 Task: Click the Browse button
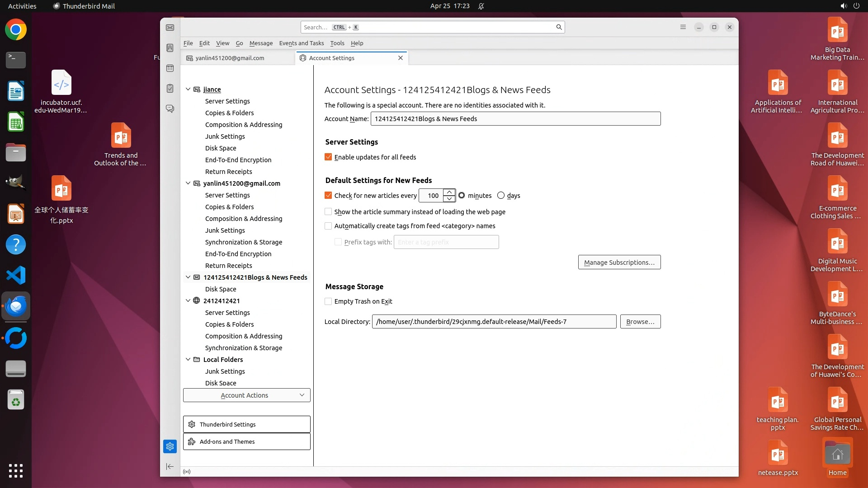(x=640, y=322)
